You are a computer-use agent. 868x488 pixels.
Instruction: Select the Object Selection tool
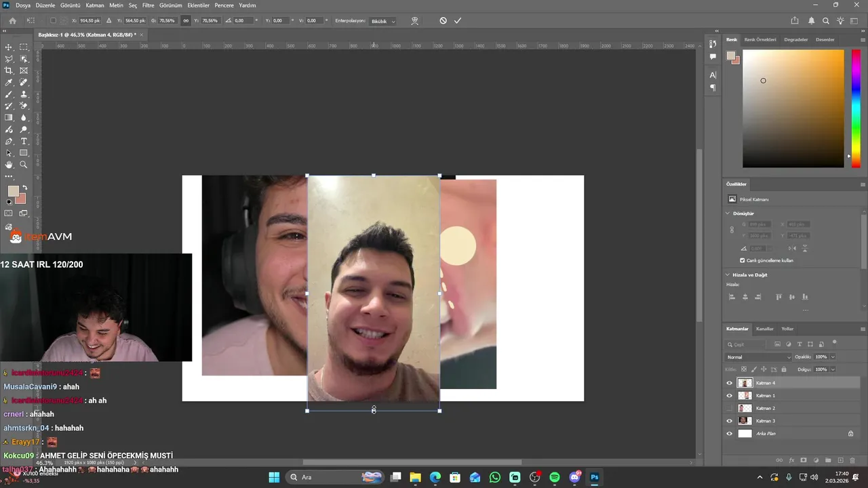[24, 59]
